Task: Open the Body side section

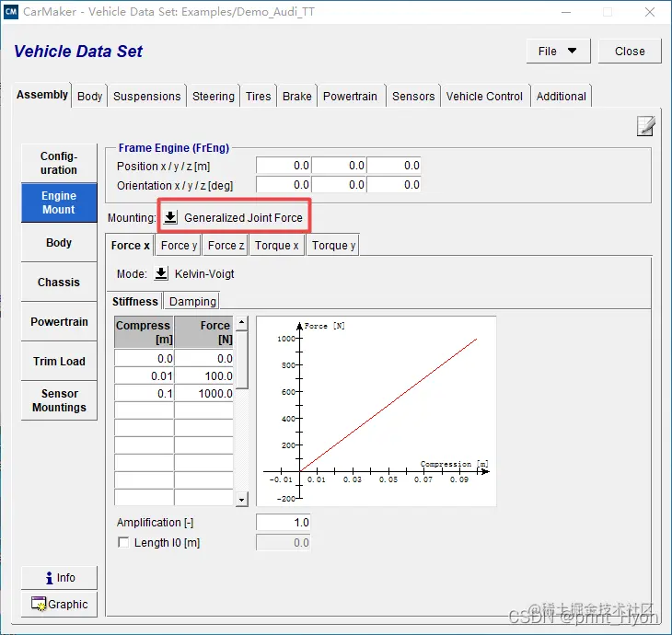Action: (59, 243)
